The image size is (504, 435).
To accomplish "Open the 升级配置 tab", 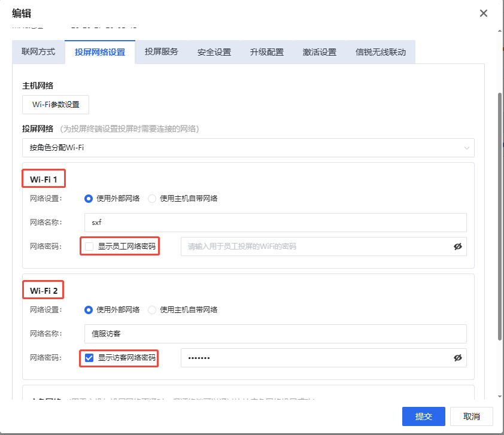I will [266, 52].
